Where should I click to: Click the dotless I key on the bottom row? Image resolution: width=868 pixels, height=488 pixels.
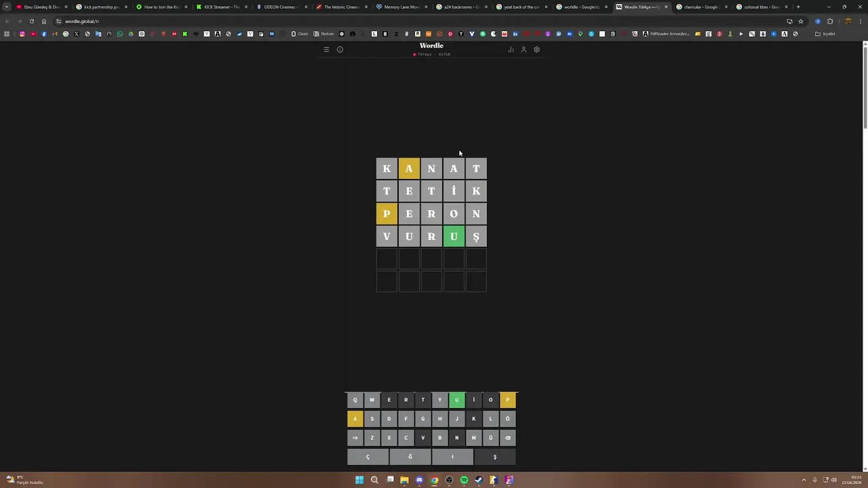pyautogui.click(x=452, y=457)
